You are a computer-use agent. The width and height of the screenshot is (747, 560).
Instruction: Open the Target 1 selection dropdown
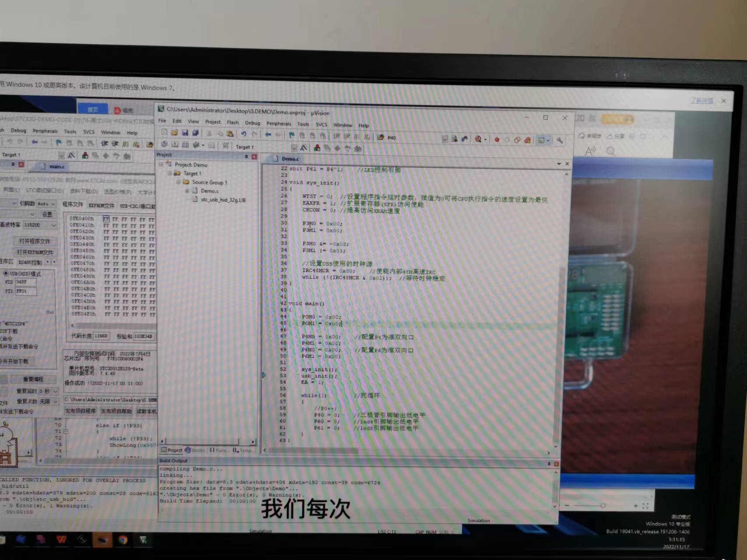(x=294, y=148)
